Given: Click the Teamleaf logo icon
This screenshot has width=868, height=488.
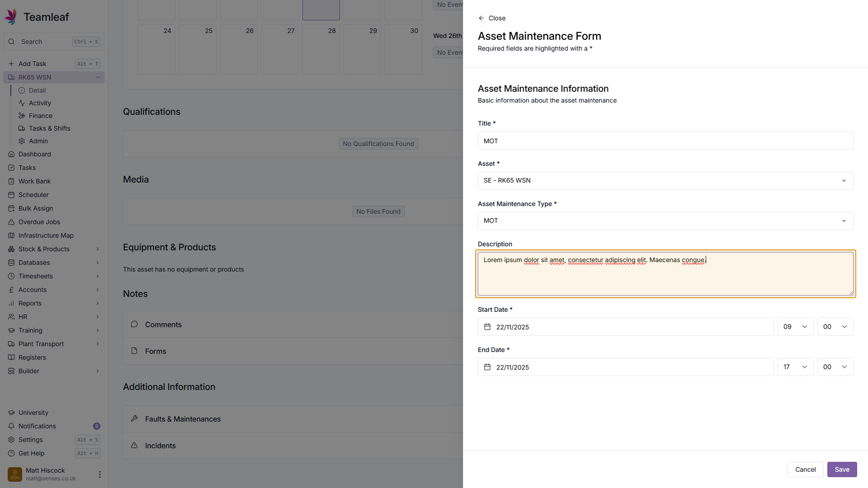Looking at the screenshot, I should 11,16.
